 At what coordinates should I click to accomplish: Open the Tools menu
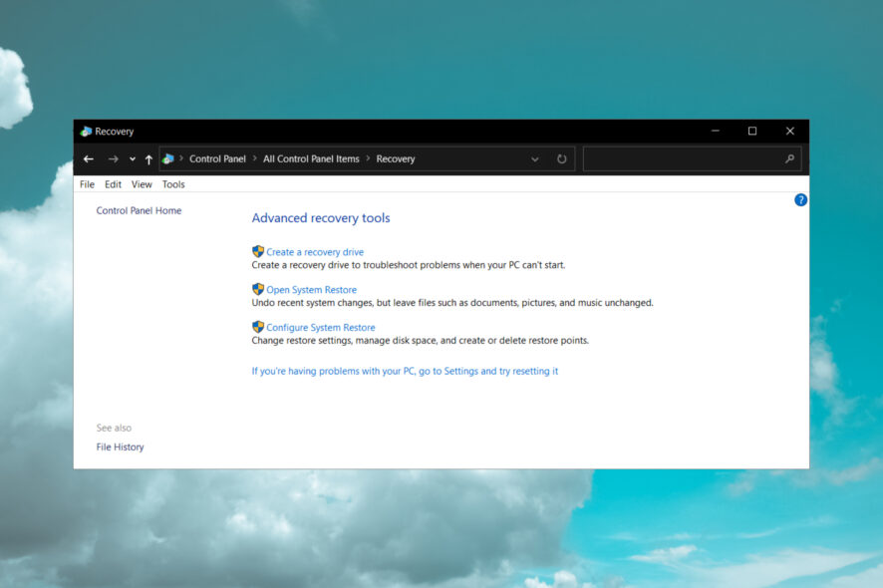tap(173, 183)
